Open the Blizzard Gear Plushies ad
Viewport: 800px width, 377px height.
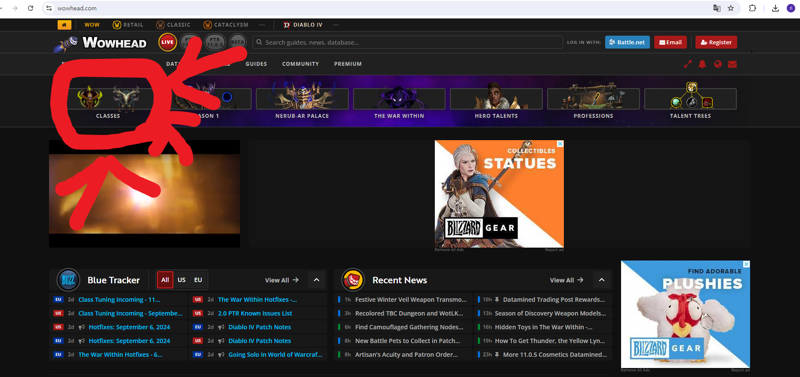[685, 314]
